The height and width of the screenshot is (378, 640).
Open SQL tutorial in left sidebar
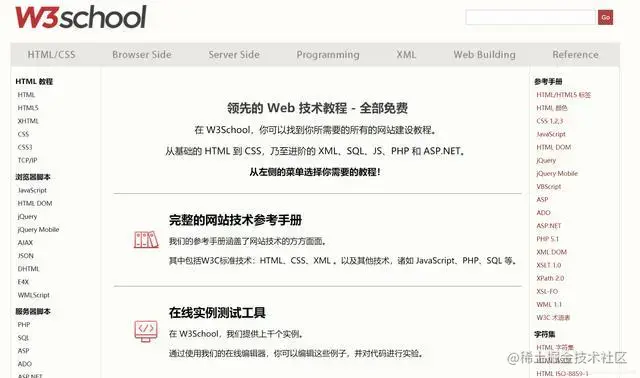click(23, 338)
